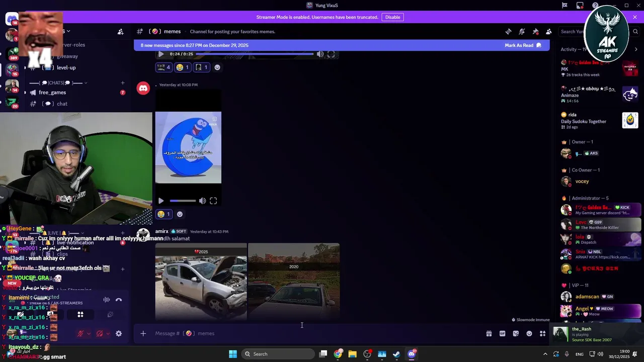Open the free_games channel
This screenshot has height=362, width=644.
pos(52,93)
